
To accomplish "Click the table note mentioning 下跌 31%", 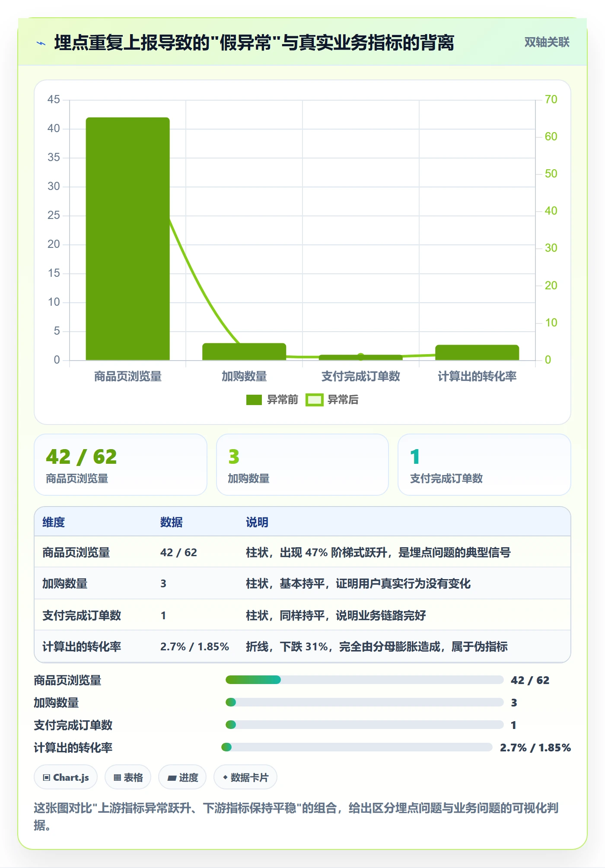I will pos(377,647).
